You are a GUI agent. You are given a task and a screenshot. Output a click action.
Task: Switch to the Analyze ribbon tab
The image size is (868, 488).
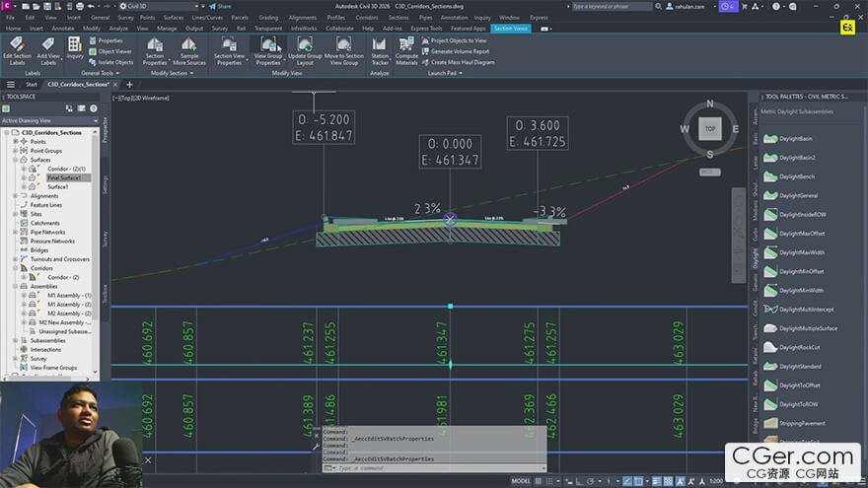click(118, 29)
